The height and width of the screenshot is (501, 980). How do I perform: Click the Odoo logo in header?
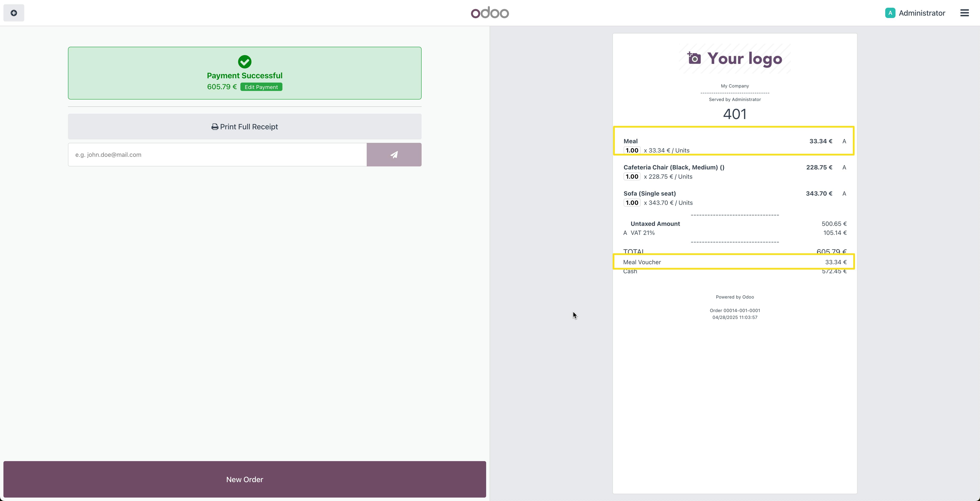(x=490, y=13)
